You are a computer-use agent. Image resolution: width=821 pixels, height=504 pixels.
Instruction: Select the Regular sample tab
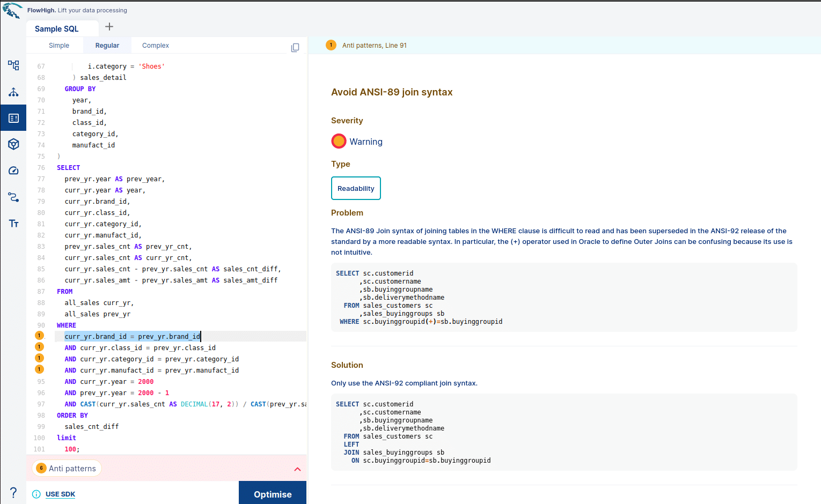[x=107, y=46]
